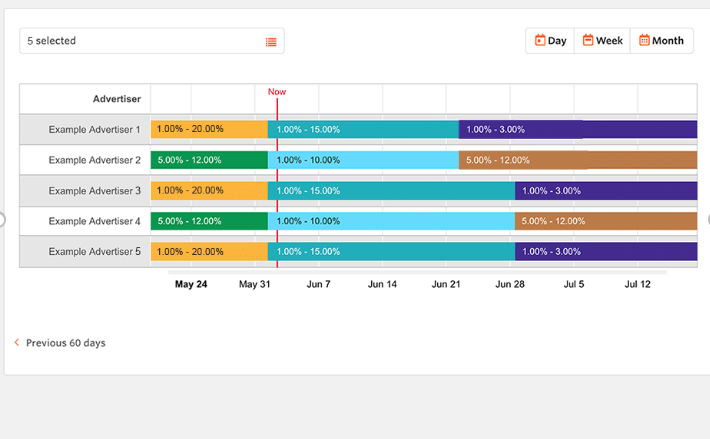Click the calendar icon beside Day

pyautogui.click(x=540, y=41)
